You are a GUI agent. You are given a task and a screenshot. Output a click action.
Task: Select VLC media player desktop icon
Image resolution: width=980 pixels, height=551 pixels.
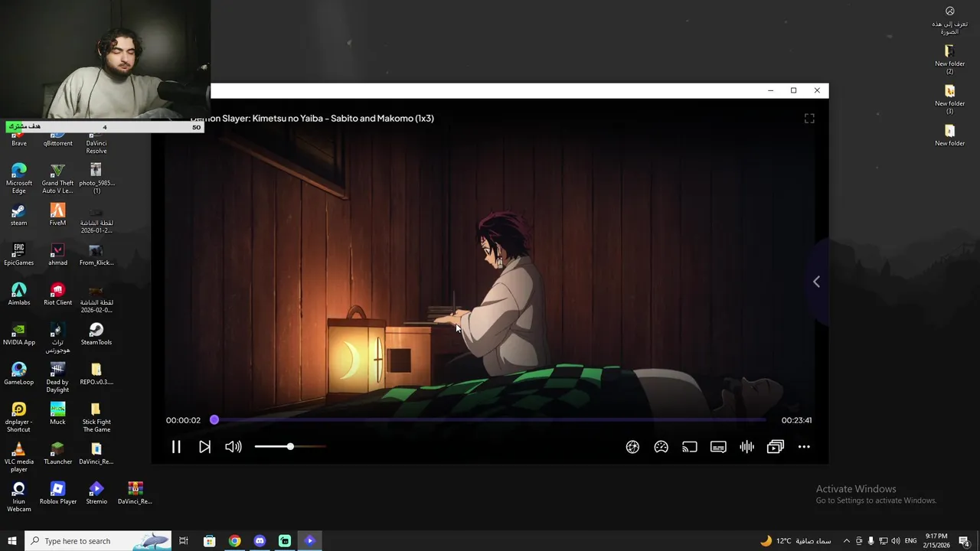point(19,457)
